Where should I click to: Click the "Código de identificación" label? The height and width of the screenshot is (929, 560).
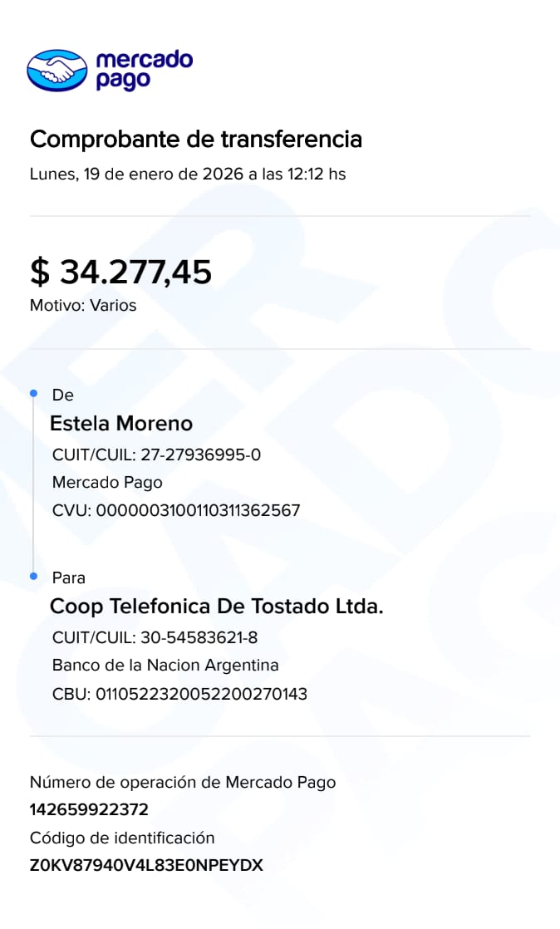tap(122, 838)
